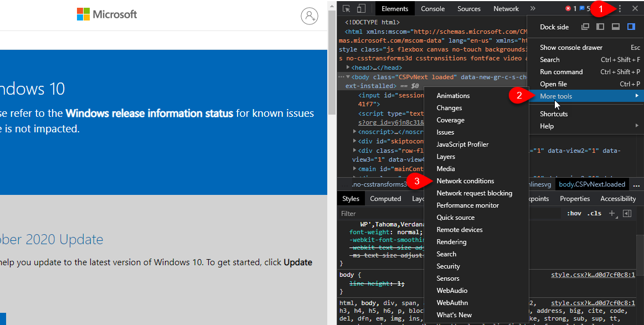Select Issues in More tools
Screen dimensions: 644x325
(476, 132)
